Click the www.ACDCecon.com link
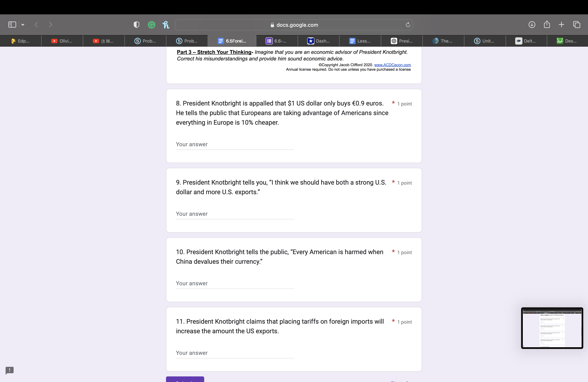This screenshot has width=588, height=382. coord(392,65)
